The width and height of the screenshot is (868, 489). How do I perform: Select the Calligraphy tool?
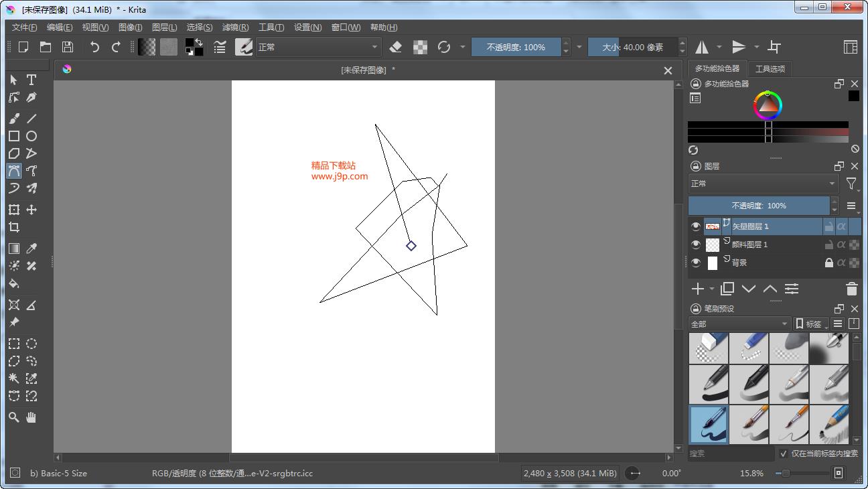point(31,98)
